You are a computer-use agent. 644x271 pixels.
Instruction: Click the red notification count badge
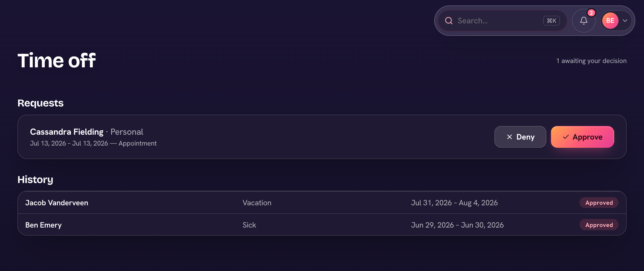(591, 13)
